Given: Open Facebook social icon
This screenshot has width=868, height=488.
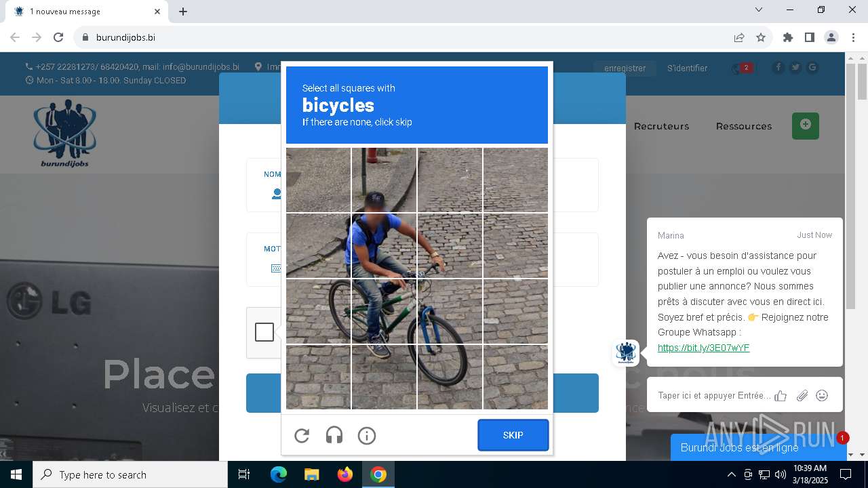Looking at the screenshot, I should click(x=778, y=67).
